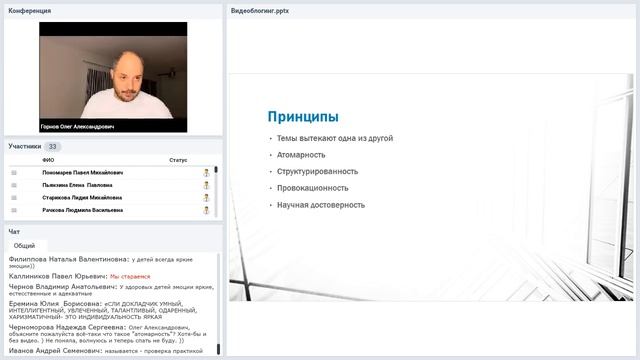
Task: Click slide bullet Атомарность
Action: [x=301, y=155]
